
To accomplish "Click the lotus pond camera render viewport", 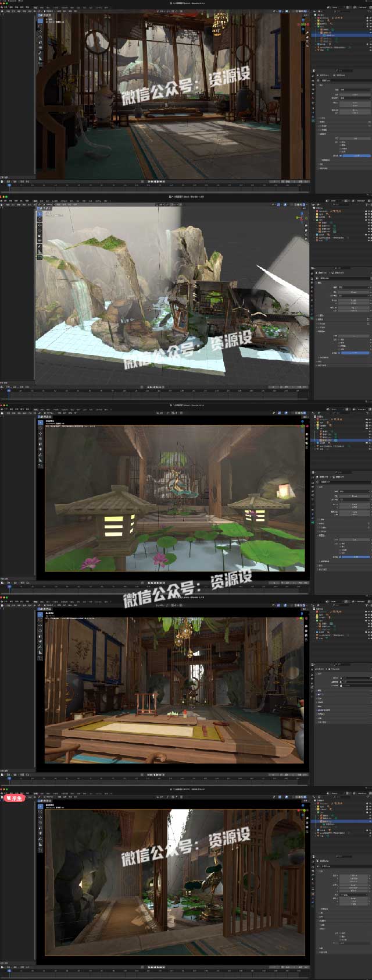I will 175,498.
